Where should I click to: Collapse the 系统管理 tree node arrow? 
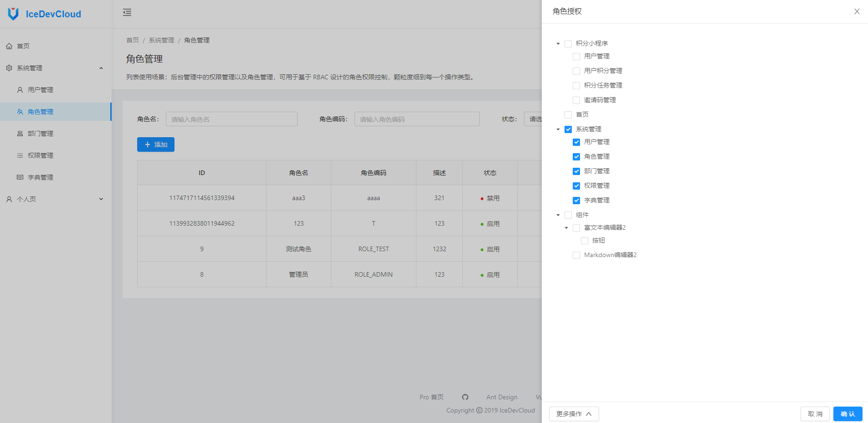coord(558,129)
